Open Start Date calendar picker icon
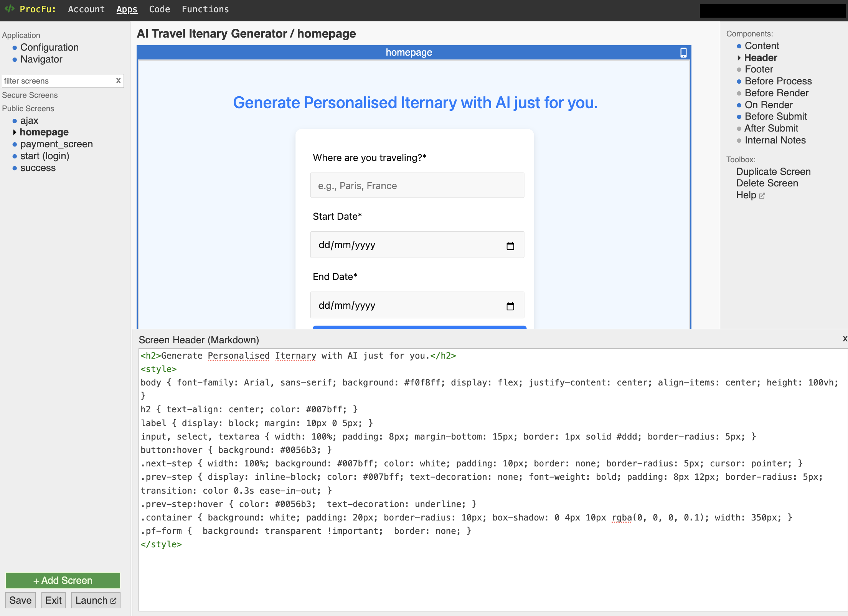This screenshot has height=616, width=848. (x=510, y=245)
